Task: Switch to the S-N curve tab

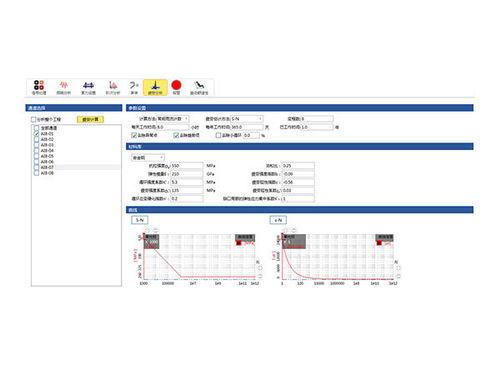Action: pos(140,220)
